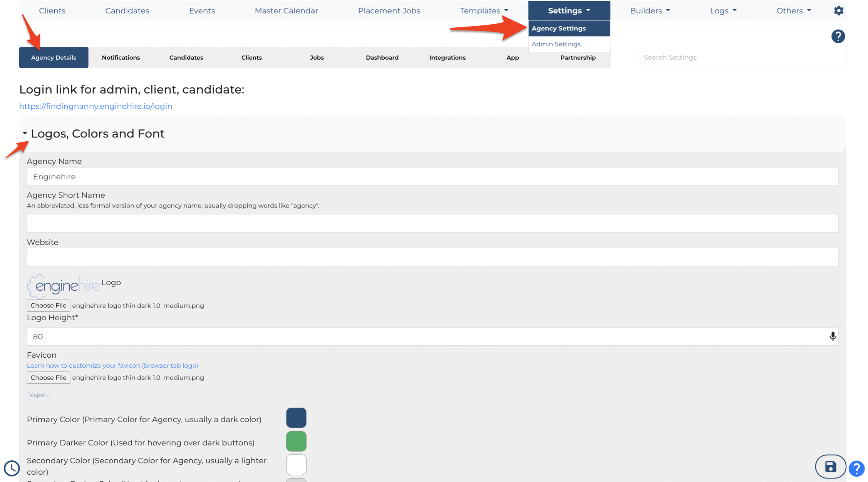The width and height of the screenshot is (868, 482).
Task: Open the findingnanny login link
Action: click(x=96, y=106)
